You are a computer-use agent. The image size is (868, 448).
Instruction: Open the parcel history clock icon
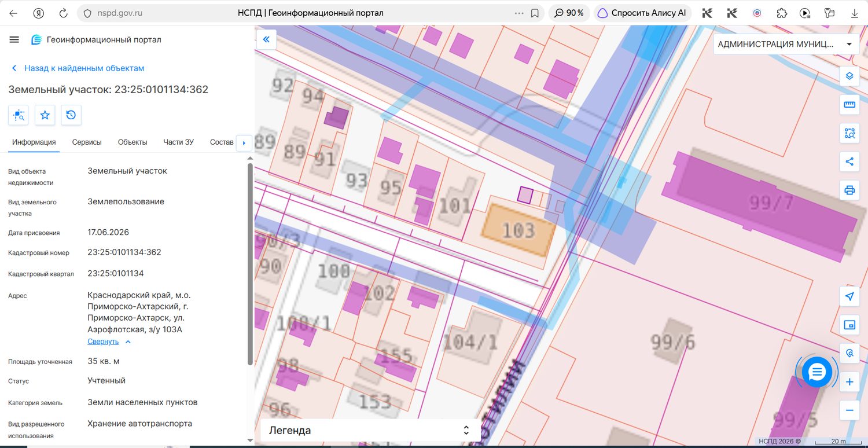click(x=71, y=115)
